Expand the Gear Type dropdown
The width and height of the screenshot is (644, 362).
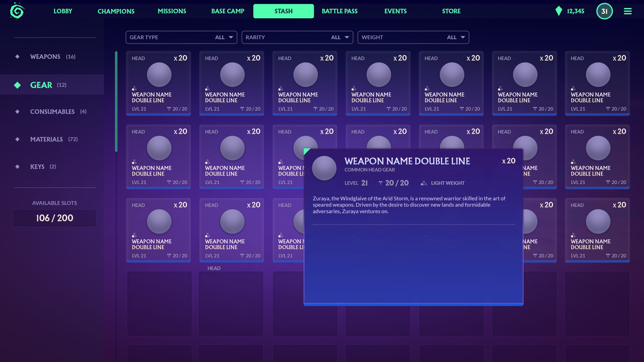181,37
